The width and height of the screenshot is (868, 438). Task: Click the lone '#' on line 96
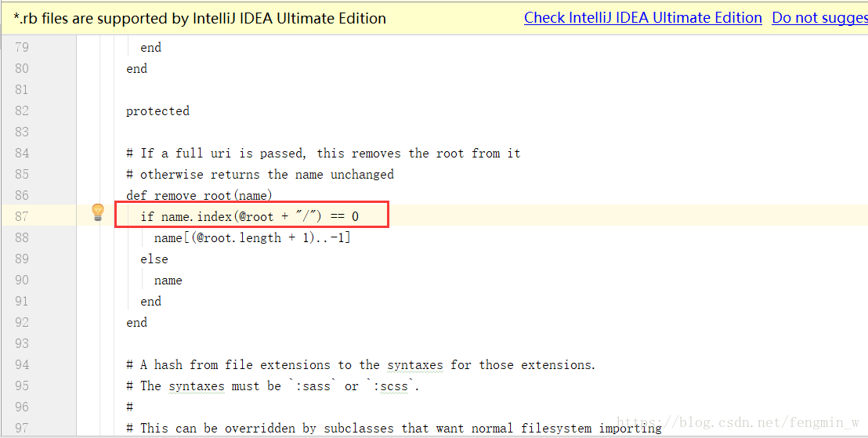coord(129,407)
